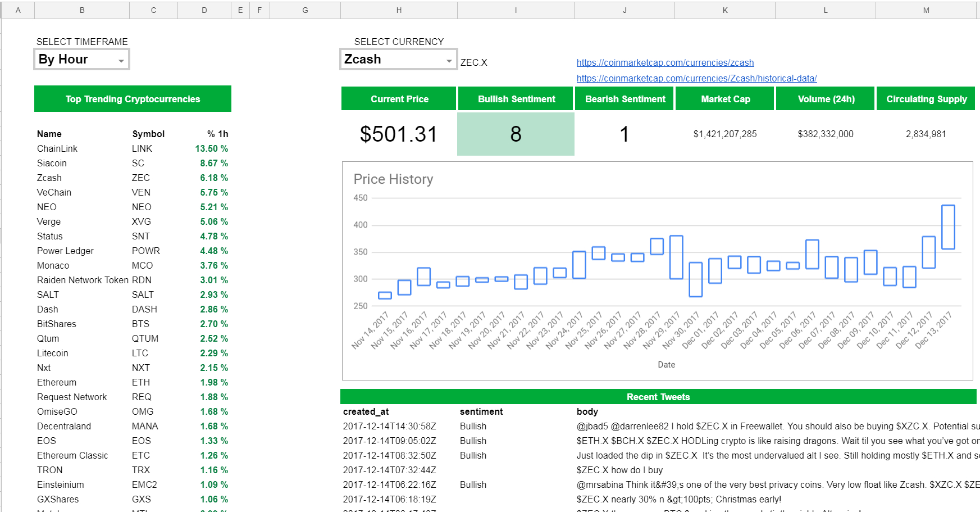Select the green bullish sentiment value cell

pos(516,134)
